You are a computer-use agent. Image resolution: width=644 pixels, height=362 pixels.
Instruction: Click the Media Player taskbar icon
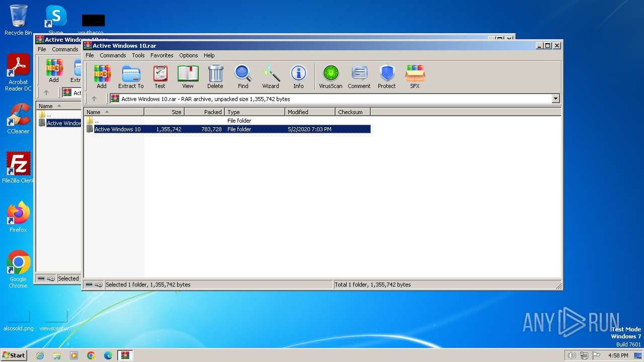(74, 355)
